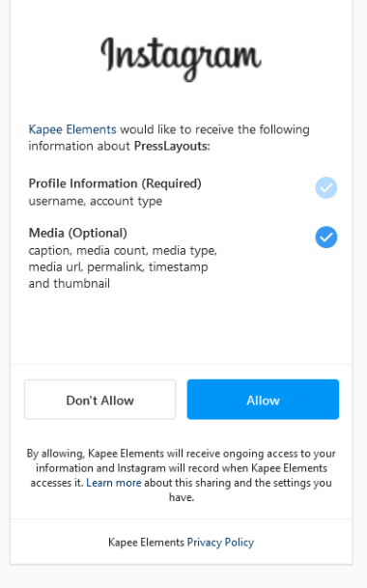367x588 pixels.
Task: Click the PressLayouts account name
Action: point(172,146)
